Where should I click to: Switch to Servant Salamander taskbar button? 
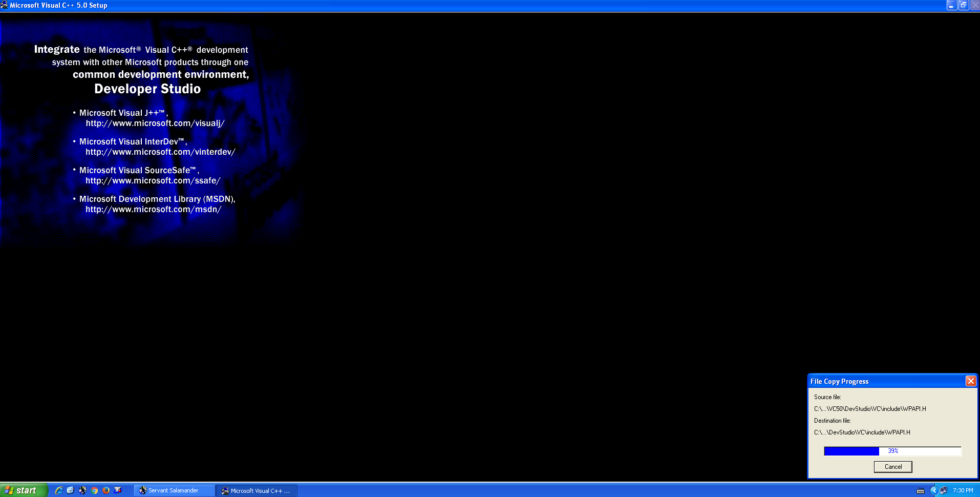[x=174, y=490]
